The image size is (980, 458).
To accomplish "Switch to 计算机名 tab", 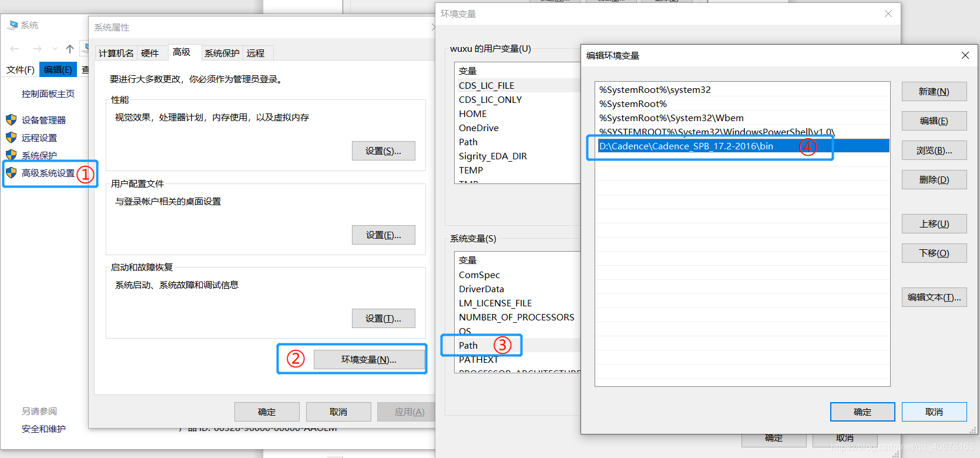I will pyautogui.click(x=116, y=53).
